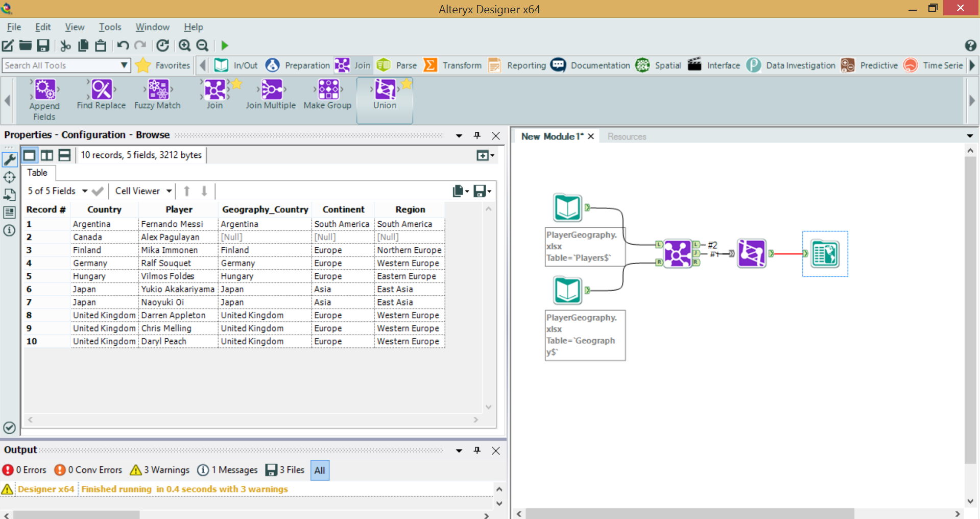Viewport: 980px width, 519px height.
Task: Select the Fuzzy Match tool
Action: [157, 95]
